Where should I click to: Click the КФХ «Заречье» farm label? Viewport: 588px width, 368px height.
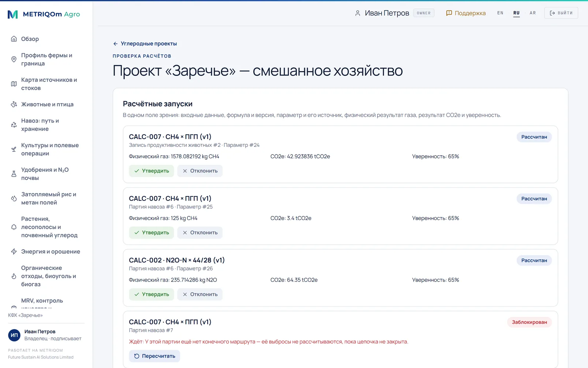(x=25, y=315)
